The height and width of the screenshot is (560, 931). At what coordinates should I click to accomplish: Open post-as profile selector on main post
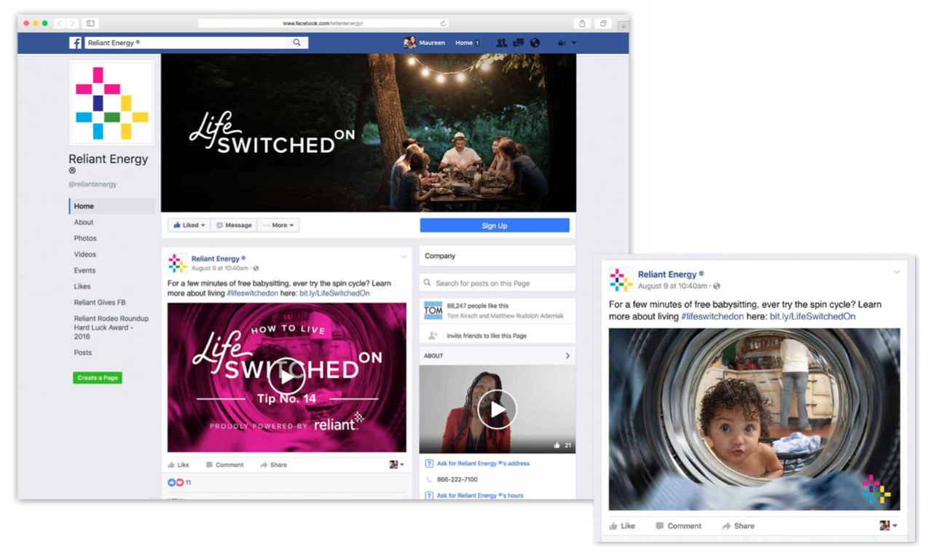coord(396,465)
